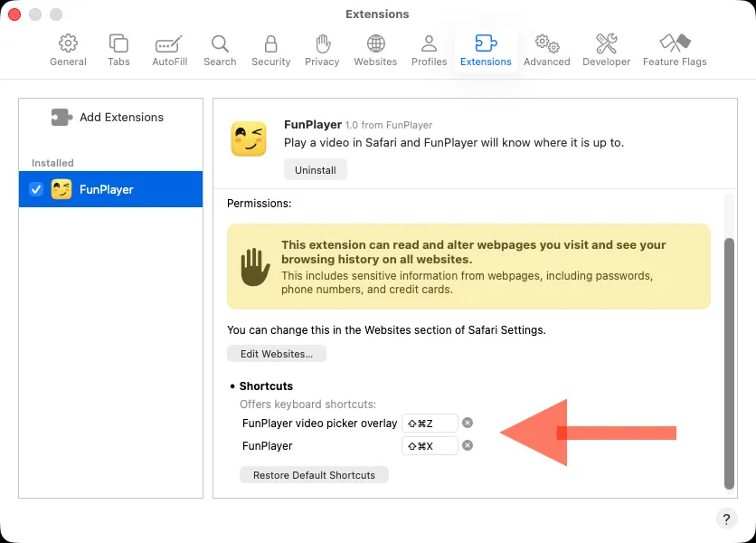Click Restore Default Shortcuts
756x543 pixels.
(x=314, y=474)
